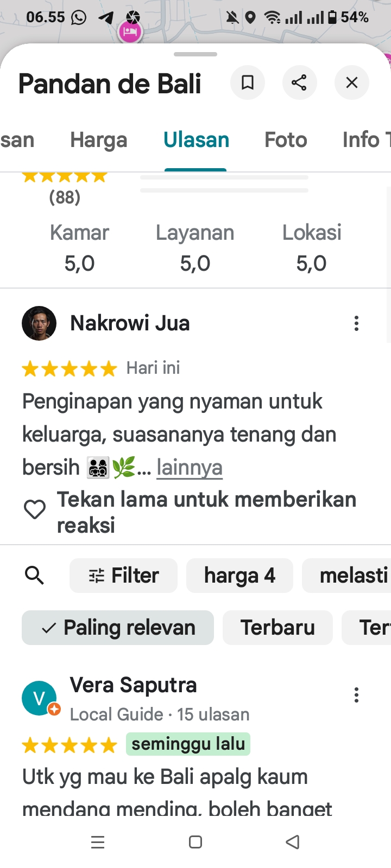Tap the share icon beside the title
This screenshot has height=868, width=391.
click(299, 82)
